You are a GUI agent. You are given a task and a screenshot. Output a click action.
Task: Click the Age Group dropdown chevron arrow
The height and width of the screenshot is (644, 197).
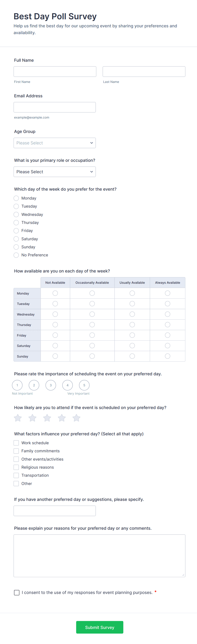[x=92, y=143]
